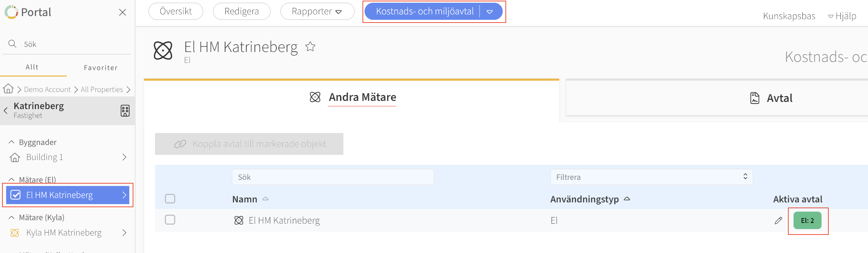Go back using Katrineberg left chevron
This screenshot has height=253, width=868.
tap(6, 110)
